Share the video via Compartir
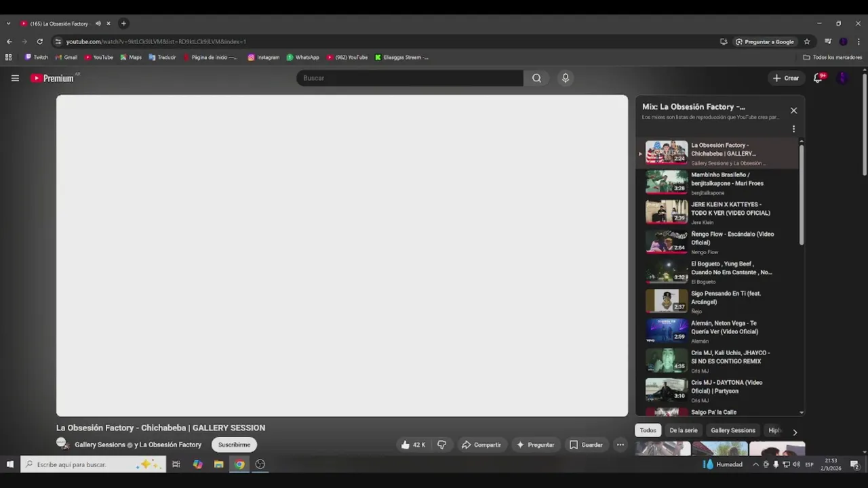 [x=481, y=445]
